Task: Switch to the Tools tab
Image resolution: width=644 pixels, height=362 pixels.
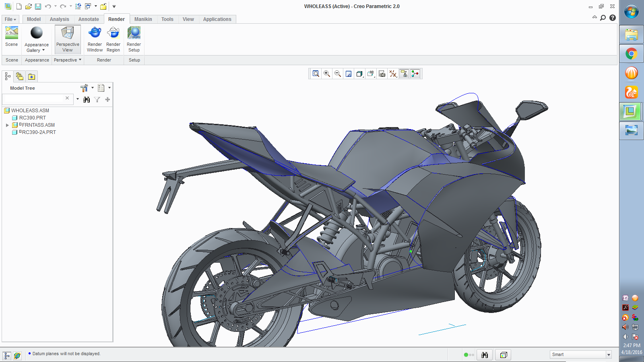Action: click(167, 19)
